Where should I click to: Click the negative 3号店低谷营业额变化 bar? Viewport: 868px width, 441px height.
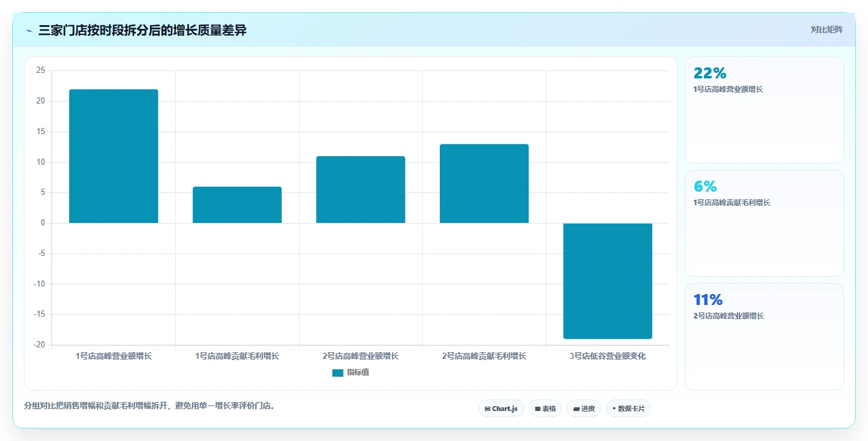point(608,281)
